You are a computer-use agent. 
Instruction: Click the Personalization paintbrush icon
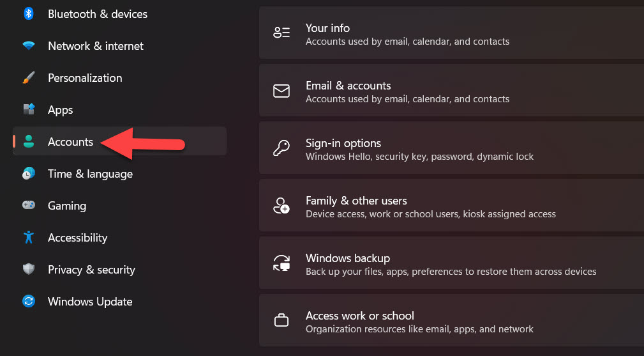tap(28, 78)
